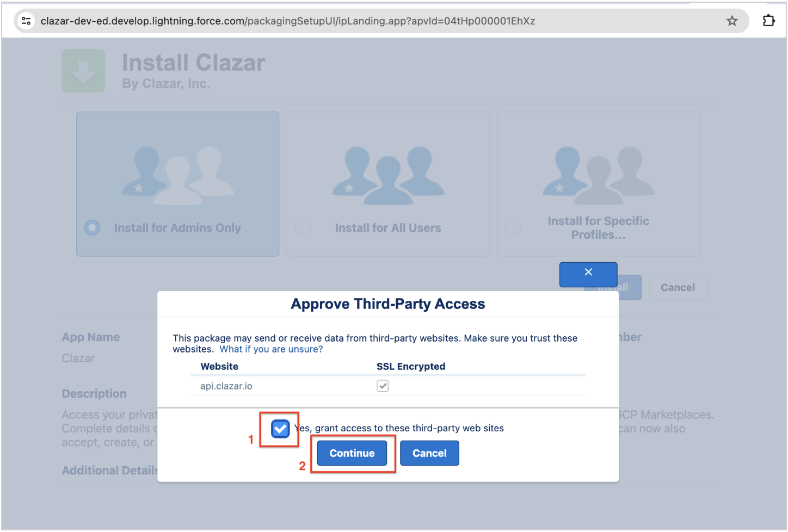Screen dimensions: 788x532
Task: Select Install for Admins Only radio button
Action: coord(93,227)
